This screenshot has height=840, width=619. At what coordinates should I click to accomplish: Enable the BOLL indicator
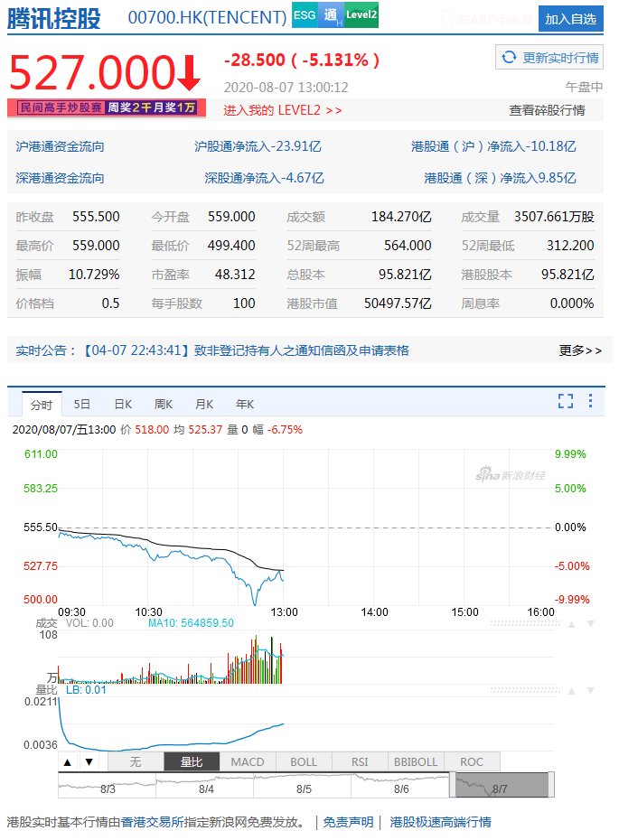304,762
